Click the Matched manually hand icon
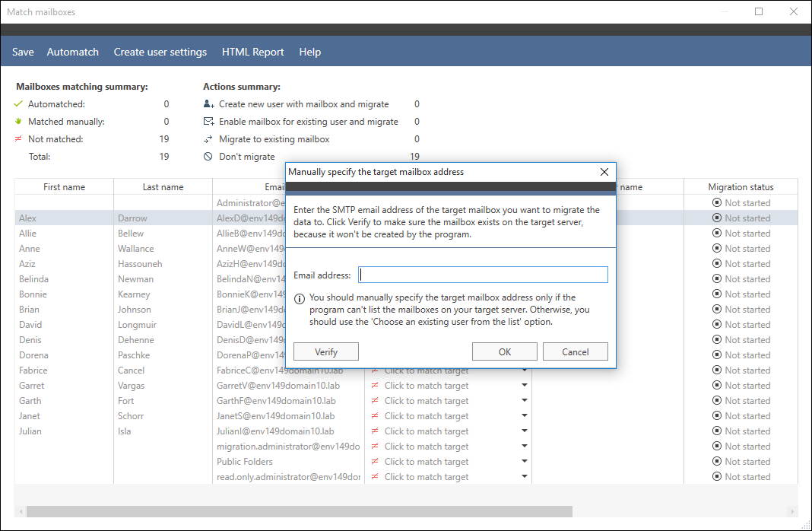Image resolution: width=812 pixels, height=531 pixels. 18,121
